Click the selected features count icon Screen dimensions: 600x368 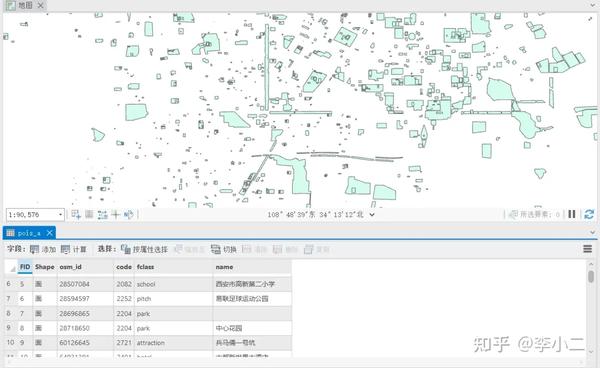(513, 214)
